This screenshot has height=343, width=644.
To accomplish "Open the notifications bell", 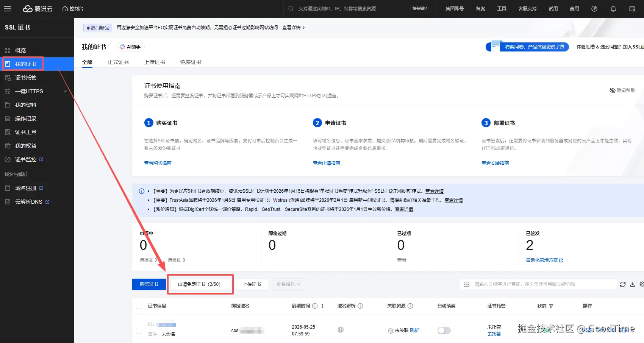I will (x=613, y=9).
